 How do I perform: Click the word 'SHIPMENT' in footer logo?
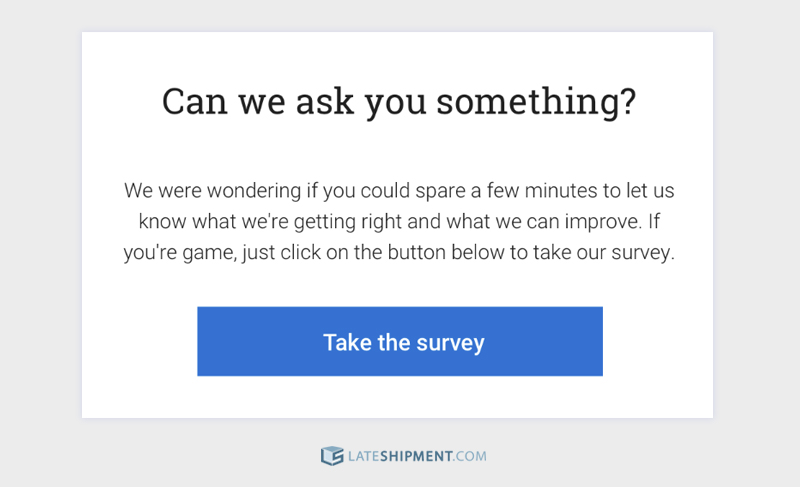[416, 456]
